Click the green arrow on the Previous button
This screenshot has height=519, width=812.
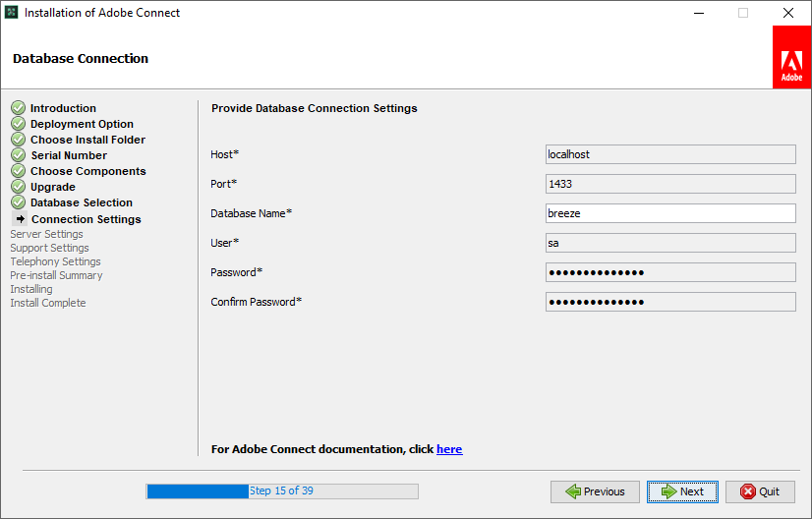[x=573, y=491]
